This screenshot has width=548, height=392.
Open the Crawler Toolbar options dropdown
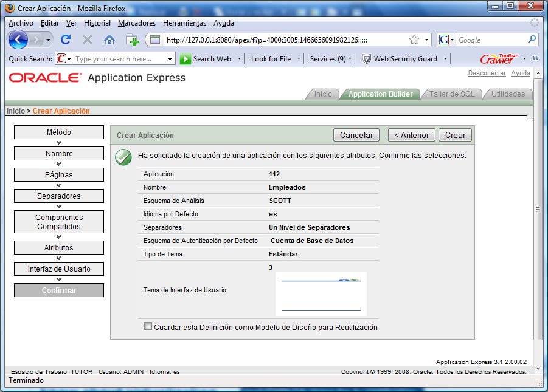tap(524, 58)
